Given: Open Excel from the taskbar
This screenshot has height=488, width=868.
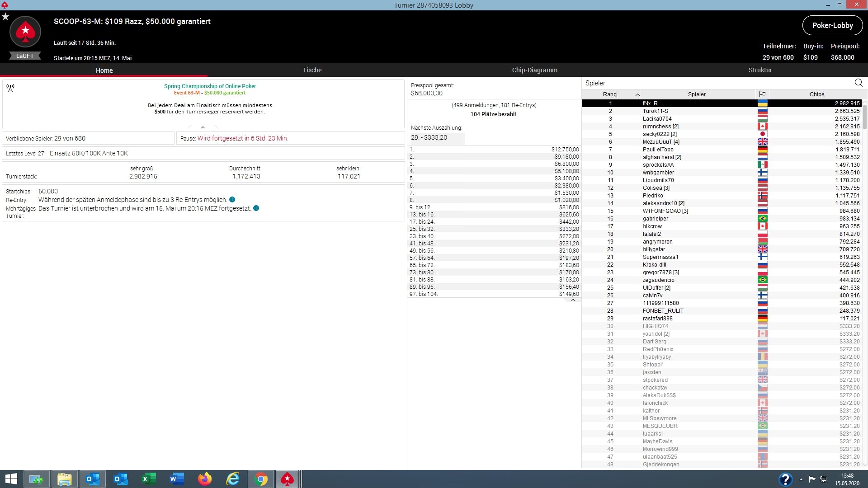Looking at the screenshot, I should pyautogui.click(x=148, y=479).
